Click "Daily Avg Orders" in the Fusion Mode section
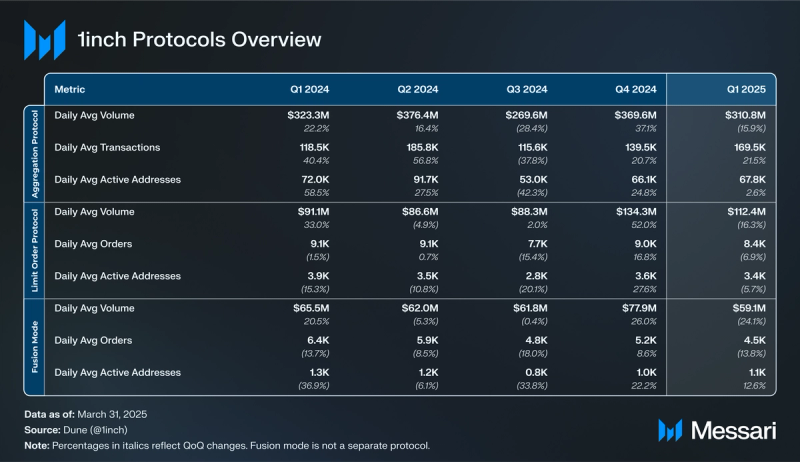 93,340
